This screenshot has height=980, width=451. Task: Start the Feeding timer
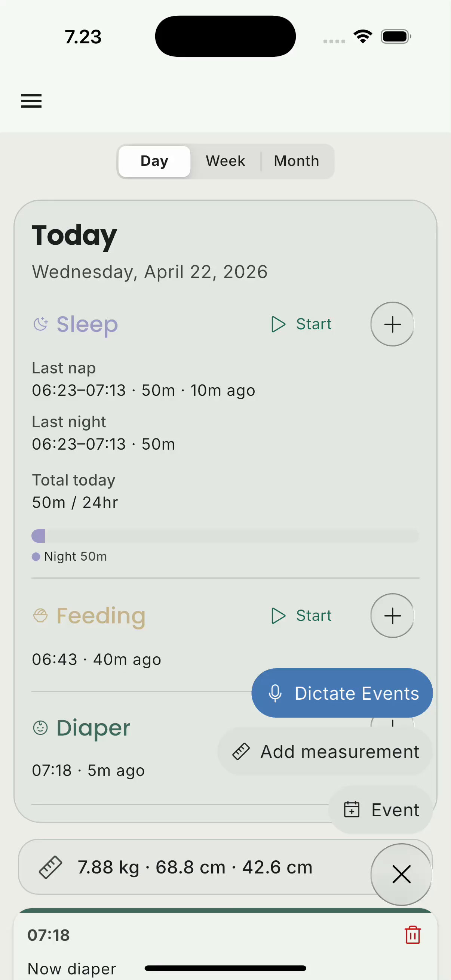[301, 616]
